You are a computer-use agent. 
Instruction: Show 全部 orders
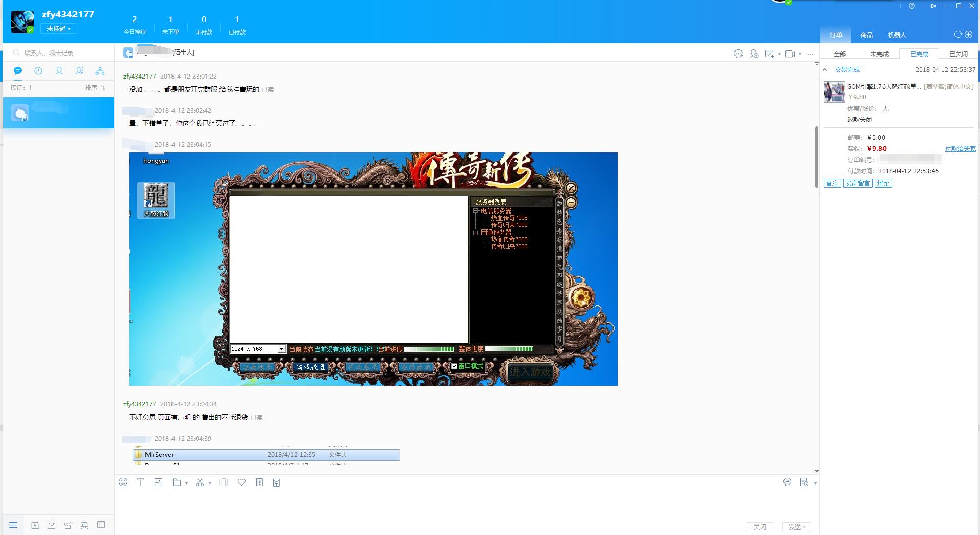click(839, 54)
